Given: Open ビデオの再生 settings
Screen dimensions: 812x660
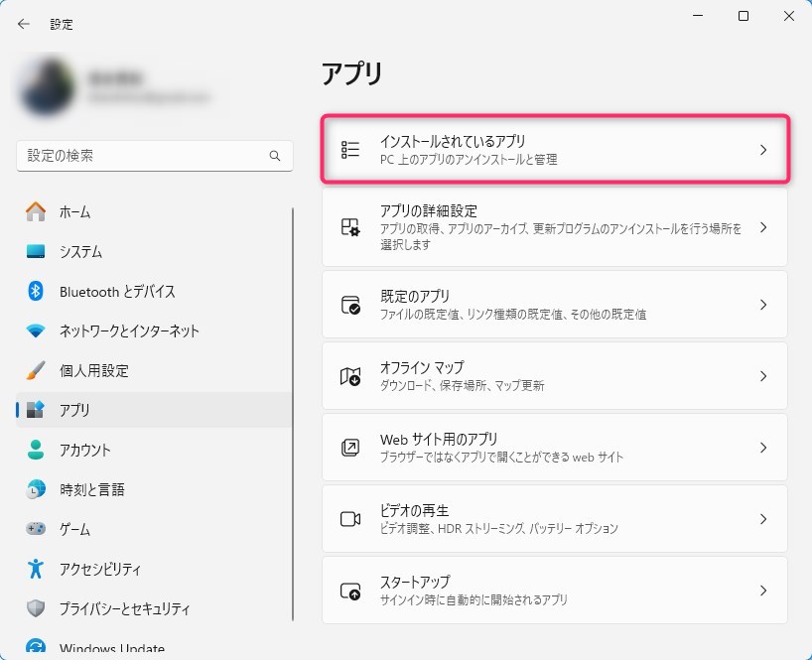Looking at the screenshot, I should 554,519.
